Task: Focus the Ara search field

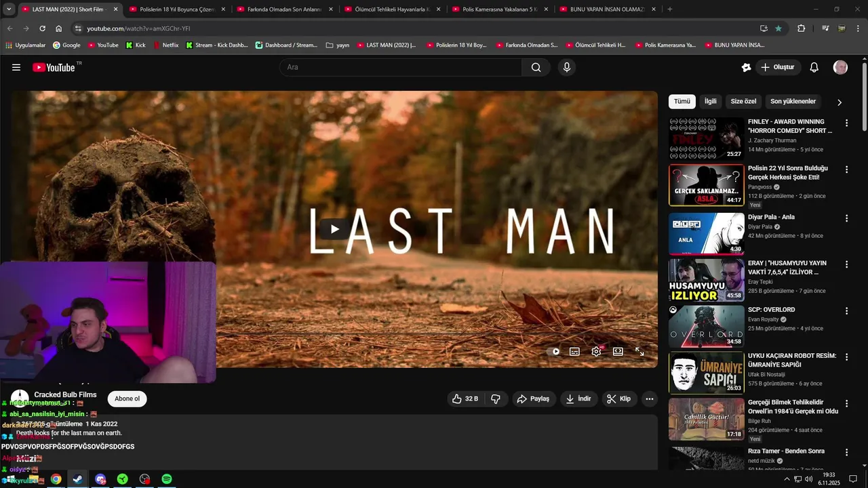Action: pyautogui.click(x=400, y=67)
